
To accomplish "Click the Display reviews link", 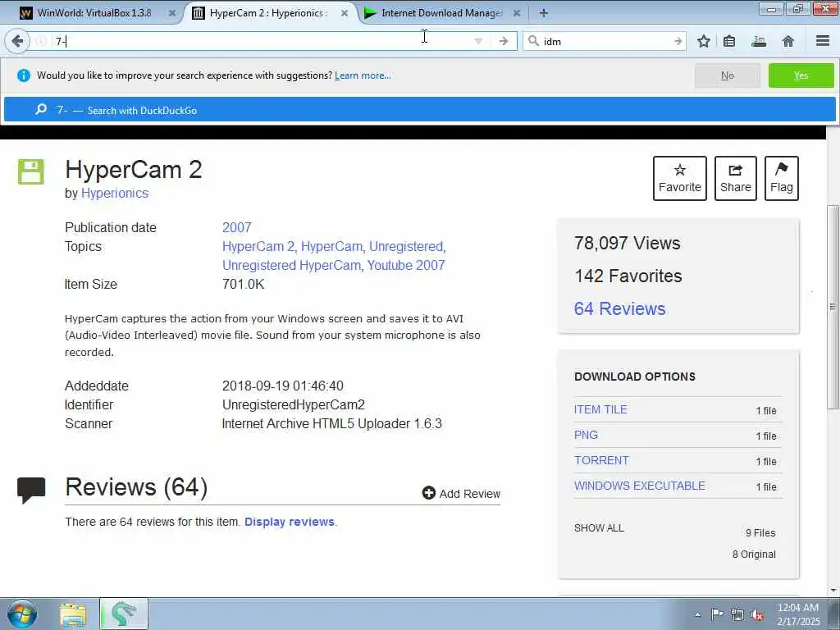I will coord(290,522).
